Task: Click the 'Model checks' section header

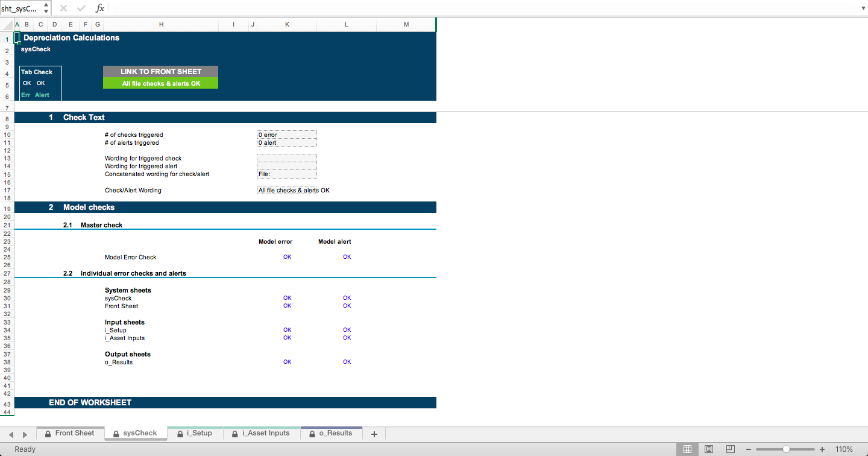Action: (89, 207)
